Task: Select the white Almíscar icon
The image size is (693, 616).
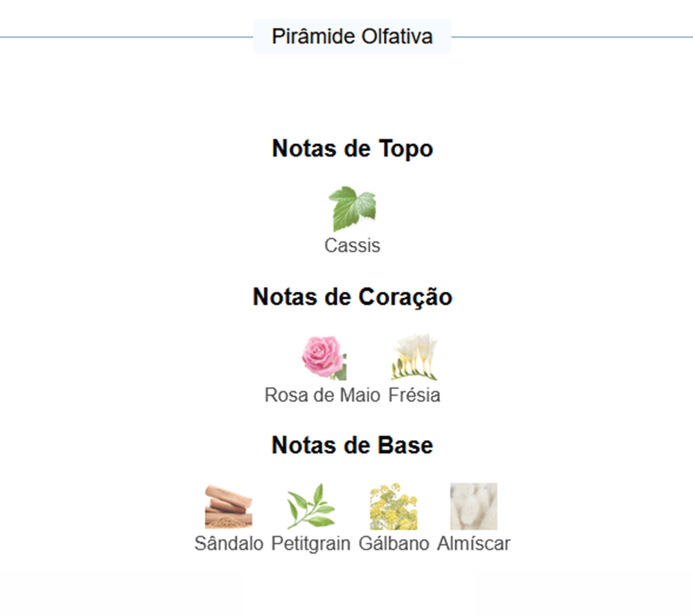Action: 474,507
